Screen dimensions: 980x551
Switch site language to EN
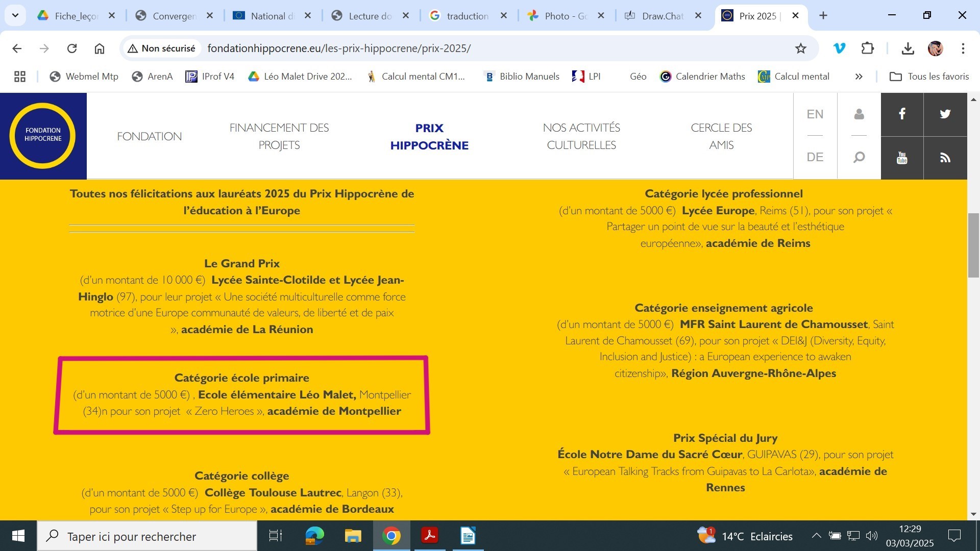point(815,114)
